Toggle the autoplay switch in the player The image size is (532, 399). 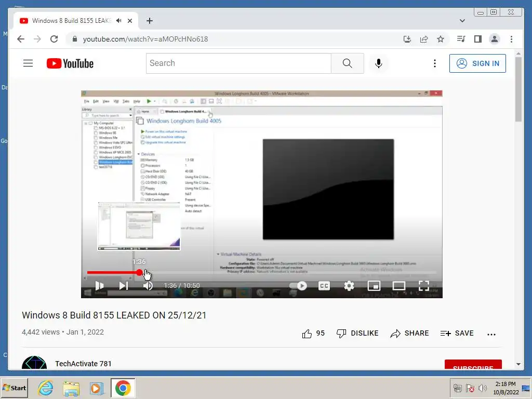tap(299, 286)
